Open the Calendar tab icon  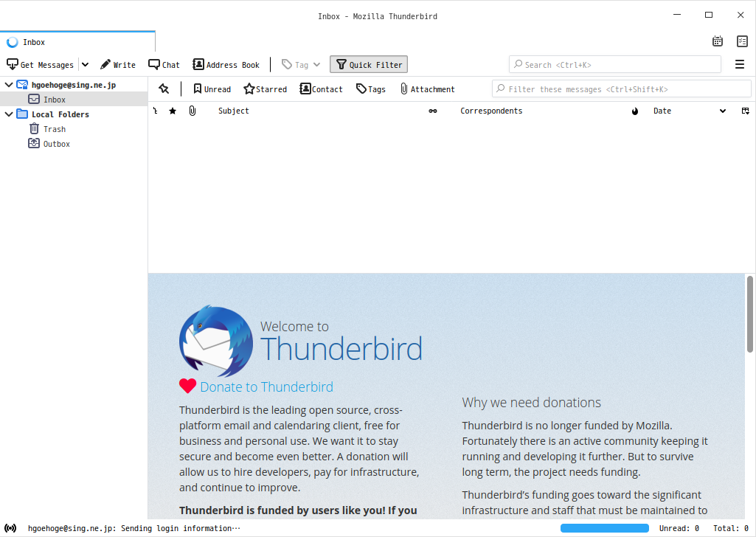click(718, 41)
